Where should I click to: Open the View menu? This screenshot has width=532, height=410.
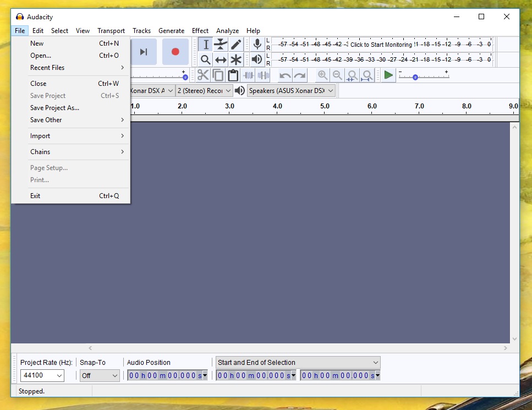[83, 31]
